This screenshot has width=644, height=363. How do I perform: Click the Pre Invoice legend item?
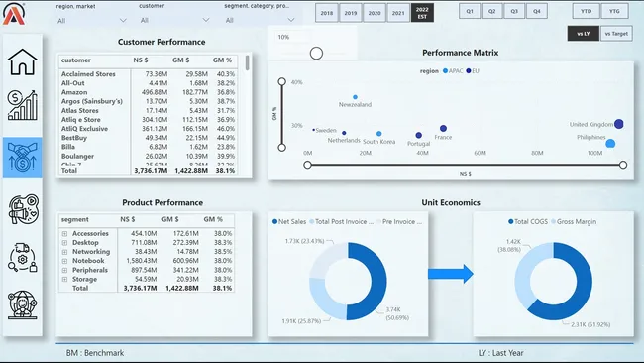[399, 221]
